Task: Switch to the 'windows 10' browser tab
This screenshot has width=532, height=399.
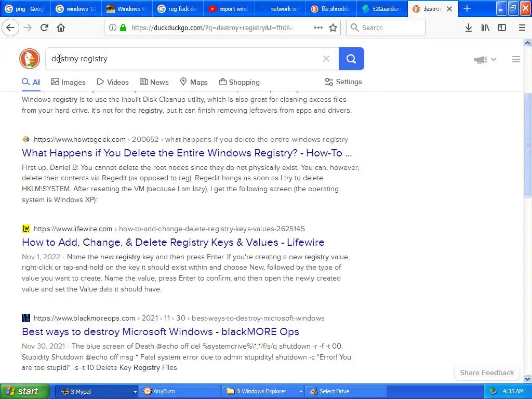Action: coord(76,8)
